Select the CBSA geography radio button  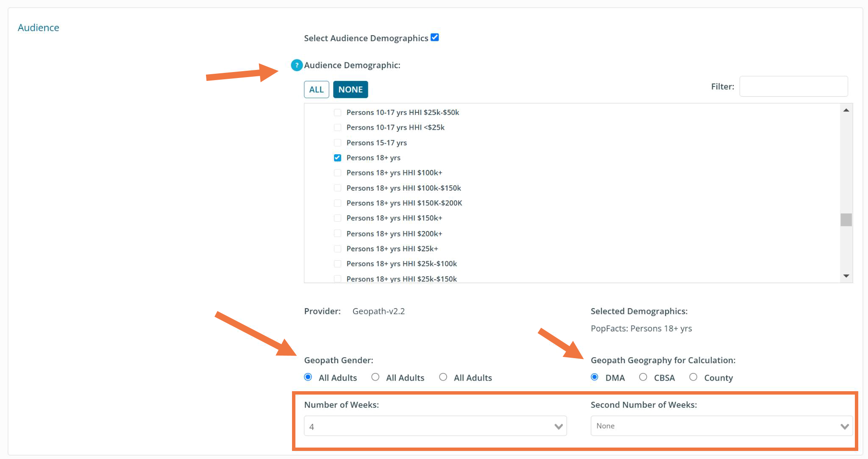click(x=643, y=377)
